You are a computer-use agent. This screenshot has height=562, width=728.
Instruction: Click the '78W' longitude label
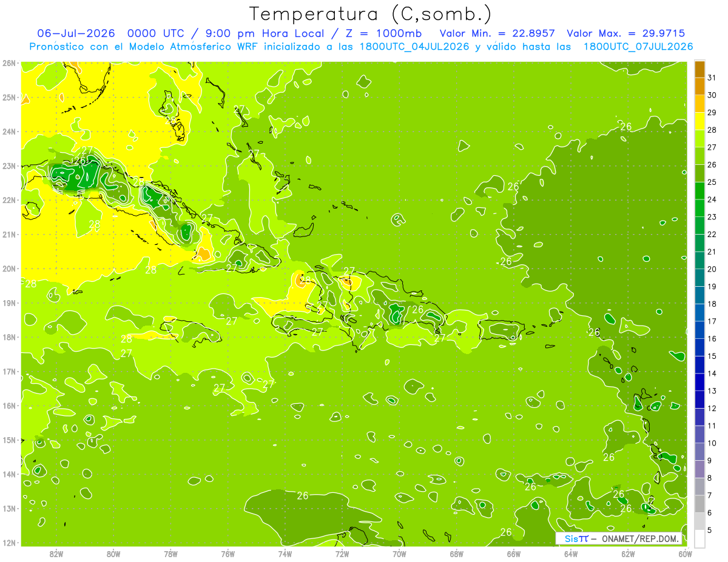pyautogui.click(x=170, y=554)
